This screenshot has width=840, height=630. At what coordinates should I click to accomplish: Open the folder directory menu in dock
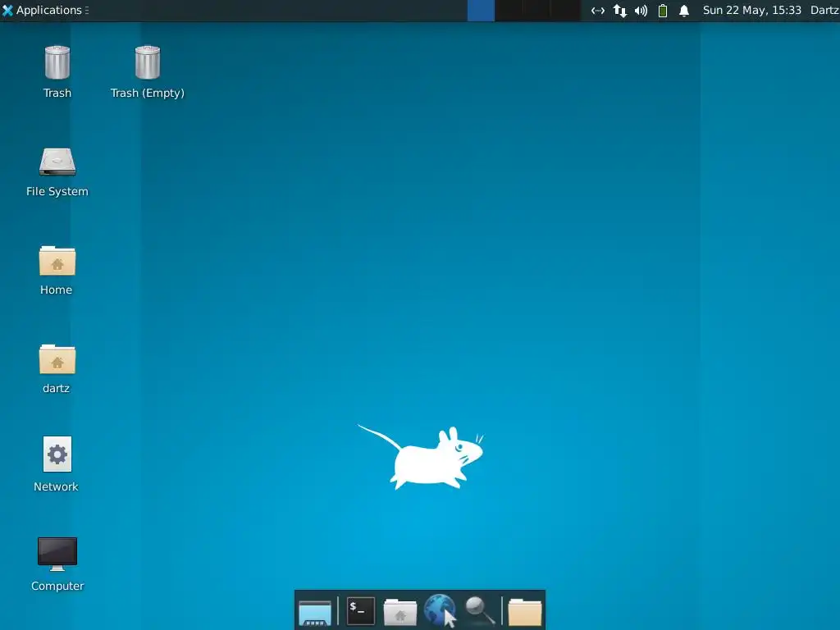pos(524,612)
